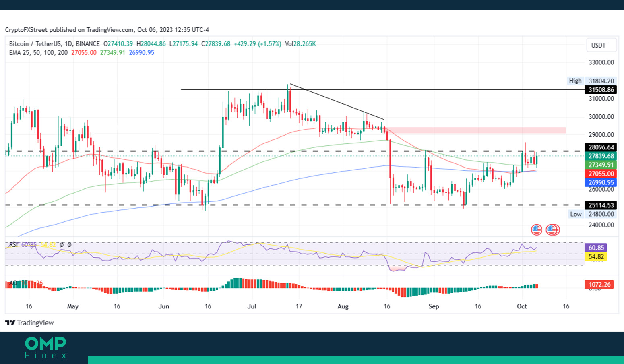Click the 24000.00 price axis tick

[601, 225]
